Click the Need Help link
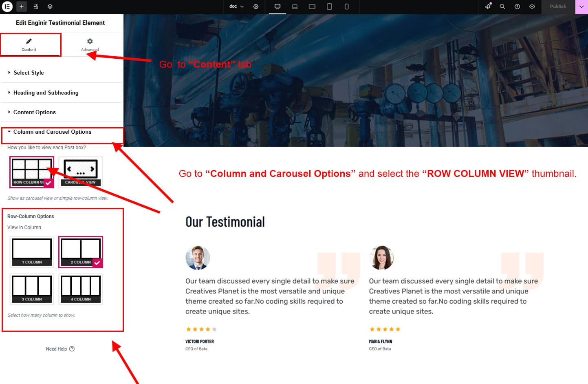 pos(60,349)
